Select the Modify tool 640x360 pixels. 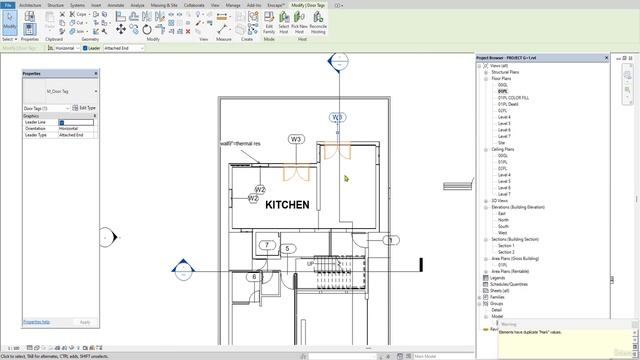[9, 22]
